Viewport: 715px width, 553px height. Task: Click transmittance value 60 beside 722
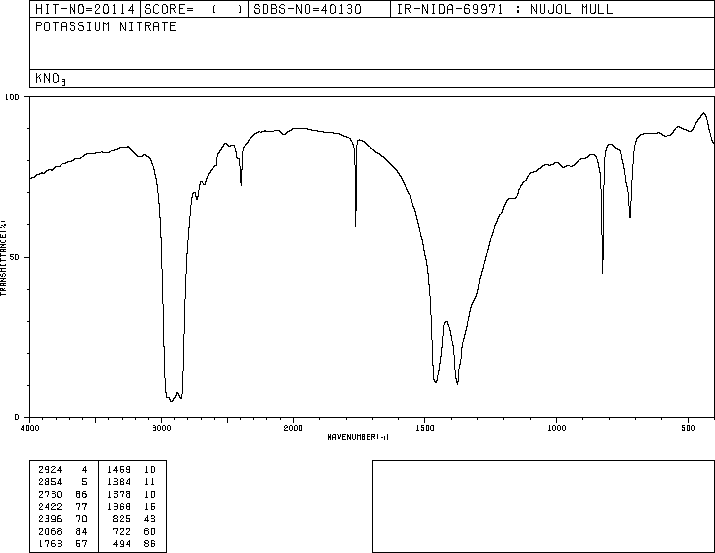[150, 531]
